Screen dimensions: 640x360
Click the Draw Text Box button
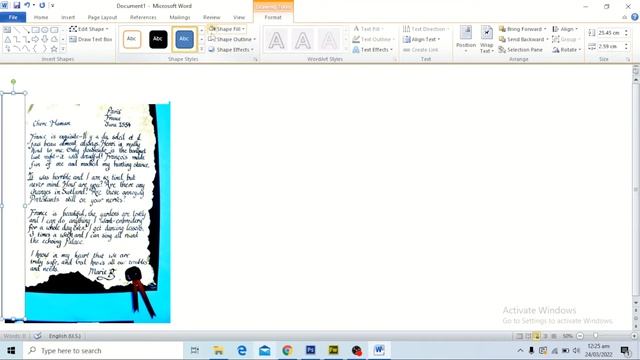click(91, 39)
